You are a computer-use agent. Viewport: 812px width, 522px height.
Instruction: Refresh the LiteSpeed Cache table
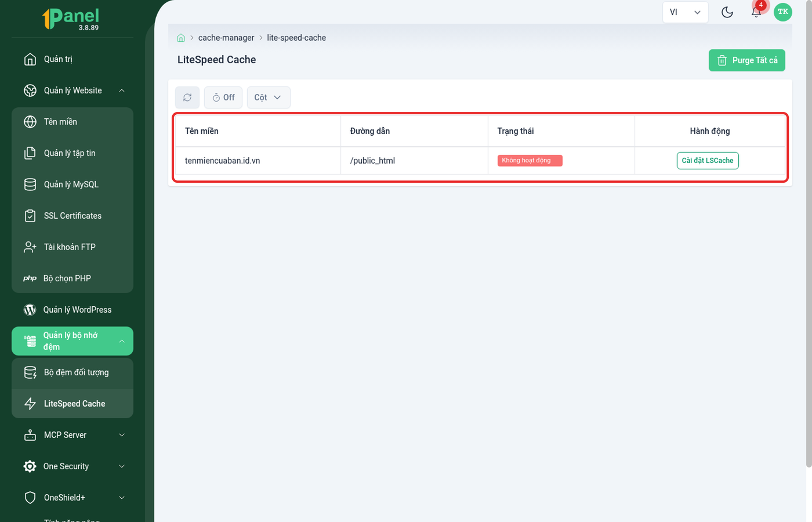187,97
